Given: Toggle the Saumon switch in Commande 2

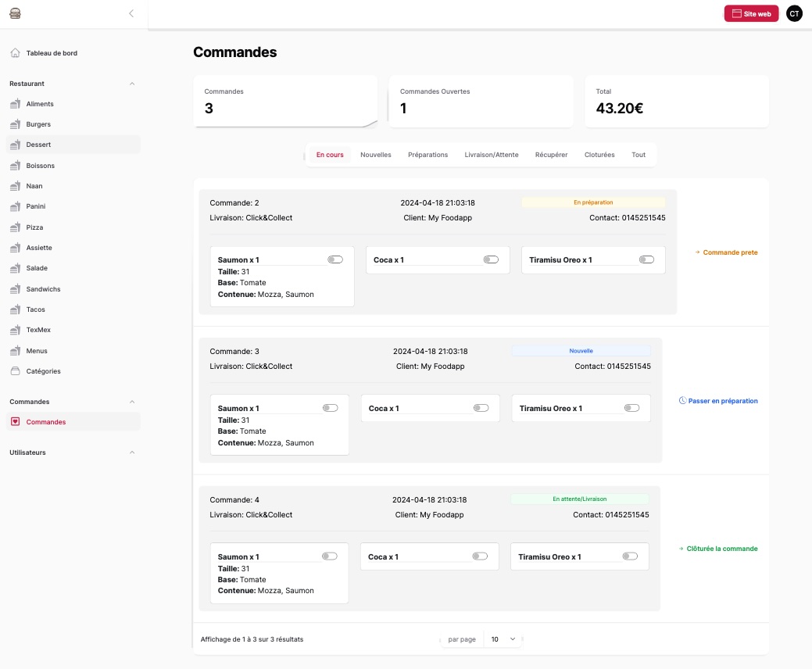Looking at the screenshot, I should click(x=335, y=259).
